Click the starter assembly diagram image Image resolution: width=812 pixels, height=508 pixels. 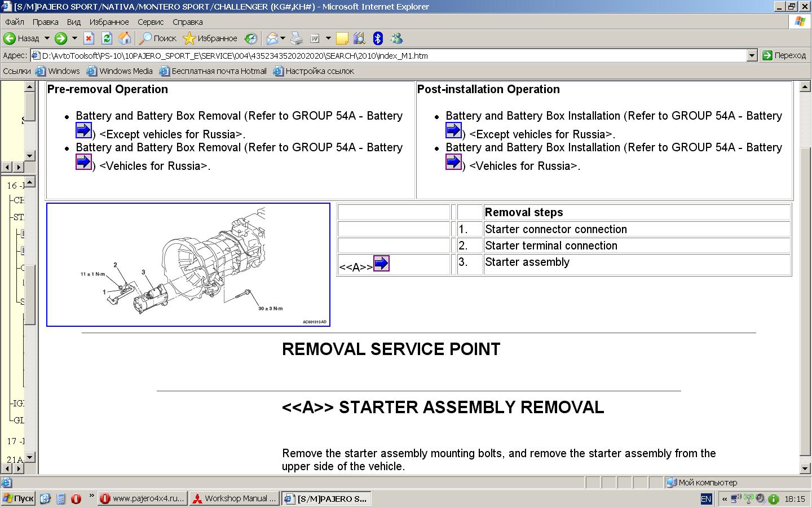[x=188, y=265]
